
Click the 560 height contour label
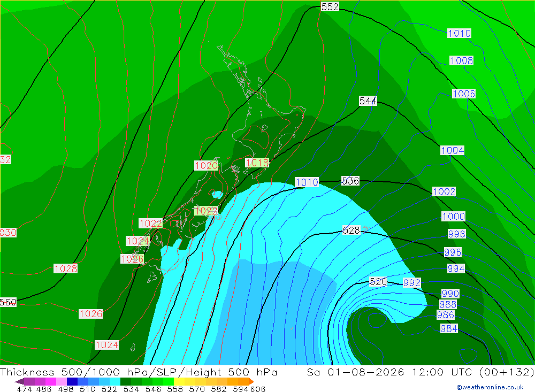(x=8, y=302)
